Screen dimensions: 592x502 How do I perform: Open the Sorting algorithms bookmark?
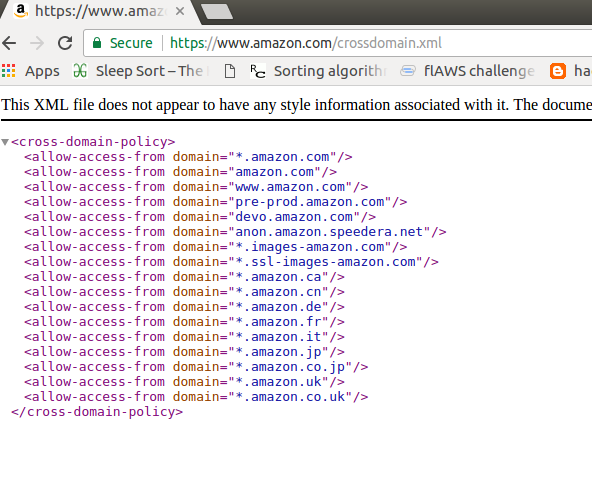coord(319,71)
